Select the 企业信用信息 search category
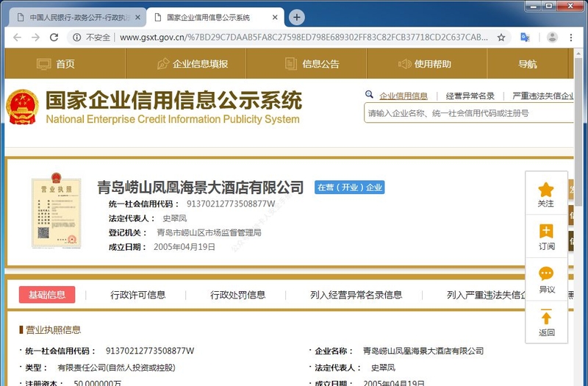Screen dimensions: 588x386 pyautogui.click(x=404, y=96)
